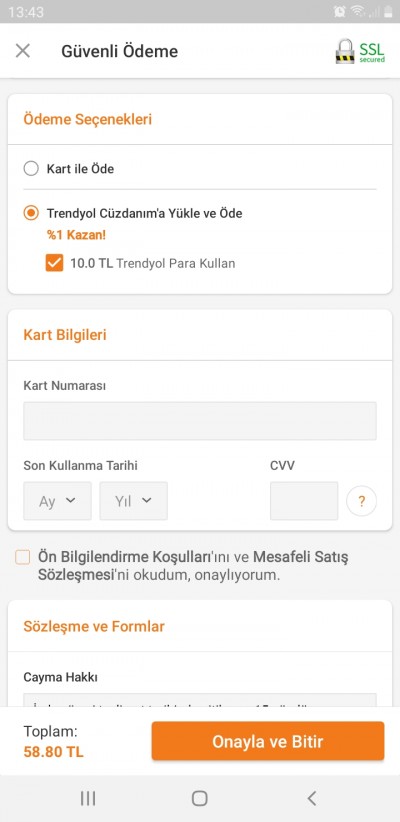Tap the Android home button
The image size is (400, 822).
(199, 798)
